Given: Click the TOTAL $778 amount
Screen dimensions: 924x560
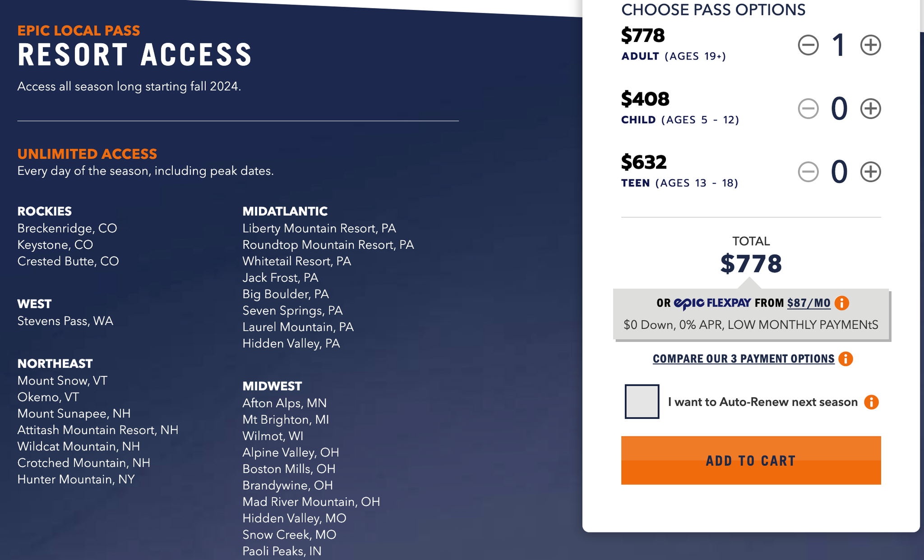Looking at the screenshot, I should tap(750, 262).
